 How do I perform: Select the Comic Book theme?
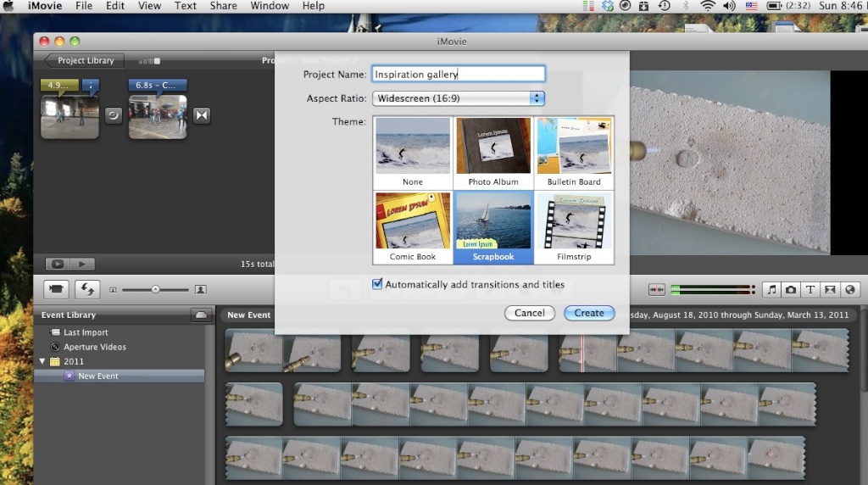click(x=413, y=227)
